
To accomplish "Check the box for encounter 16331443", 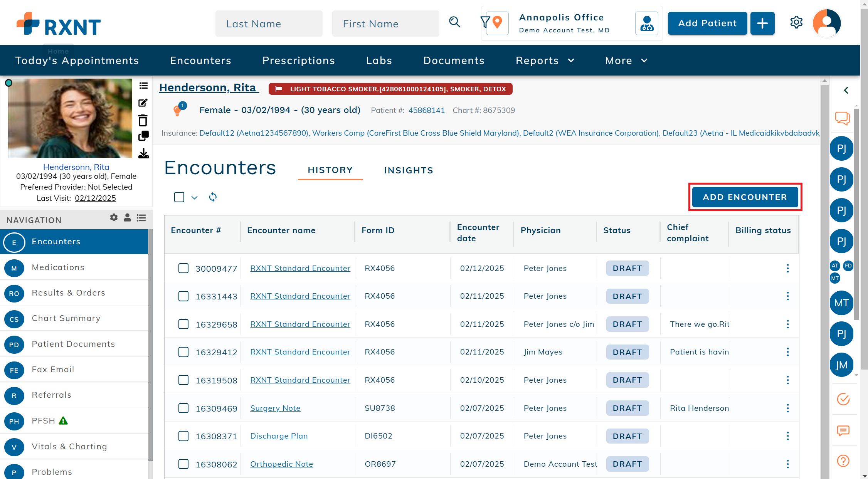I will pyautogui.click(x=183, y=296).
